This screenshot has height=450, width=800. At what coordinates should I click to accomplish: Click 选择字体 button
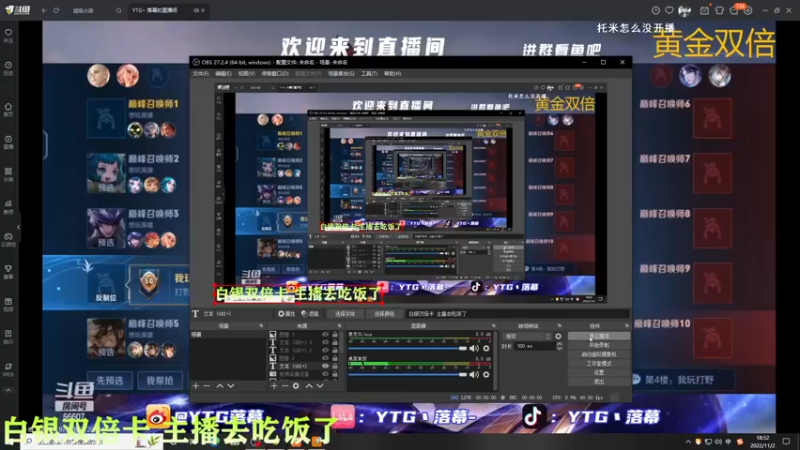(x=344, y=314)
